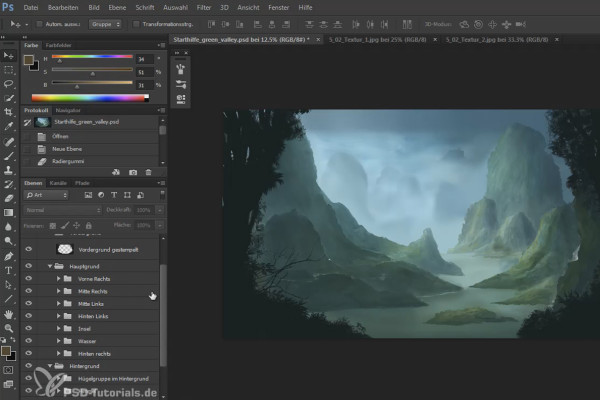Image resolution: width=600 pixels, height=400 pixels.
Task: Select the Rectangular Marquee tool
Action: point(8,70)
